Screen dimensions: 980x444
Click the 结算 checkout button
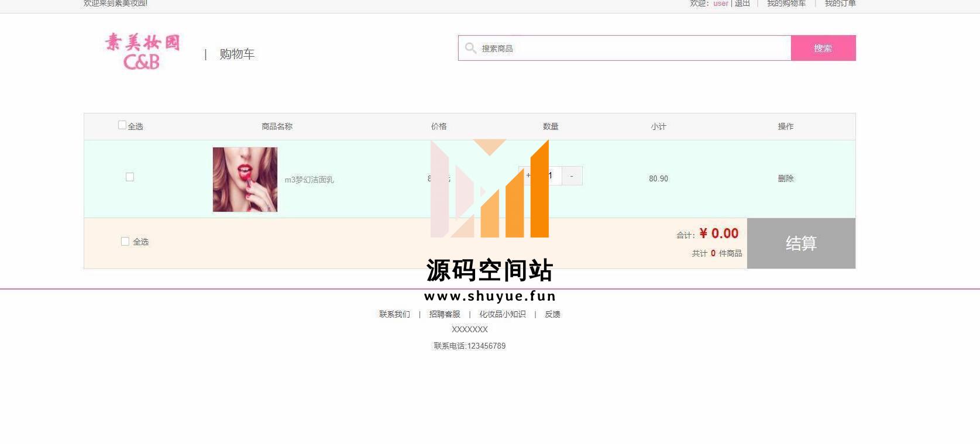(x=801, y=243)
